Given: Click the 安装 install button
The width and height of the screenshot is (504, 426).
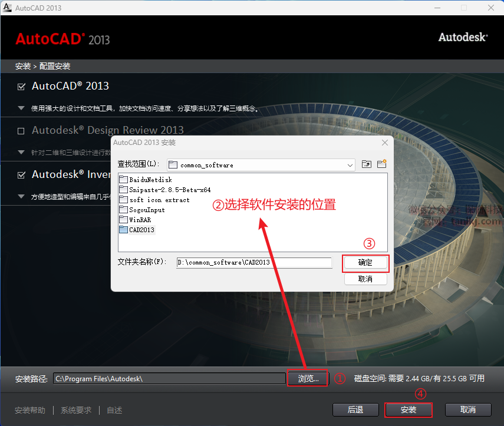Looking at the screenshot, I should 409,410.
